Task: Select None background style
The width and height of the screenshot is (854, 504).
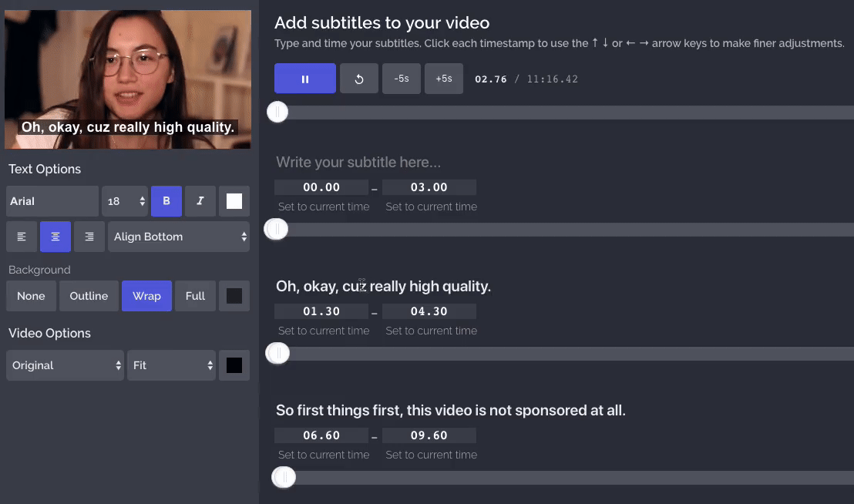Action: [31, 296]
